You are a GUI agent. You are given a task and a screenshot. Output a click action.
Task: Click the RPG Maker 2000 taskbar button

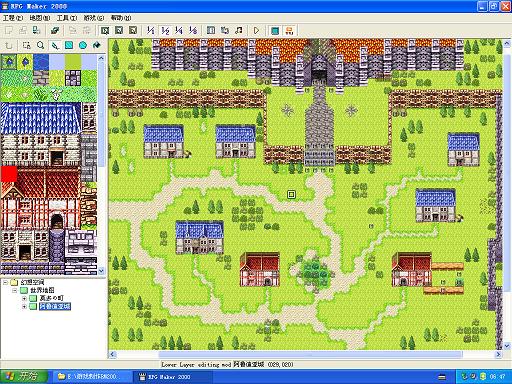[172, 377]
